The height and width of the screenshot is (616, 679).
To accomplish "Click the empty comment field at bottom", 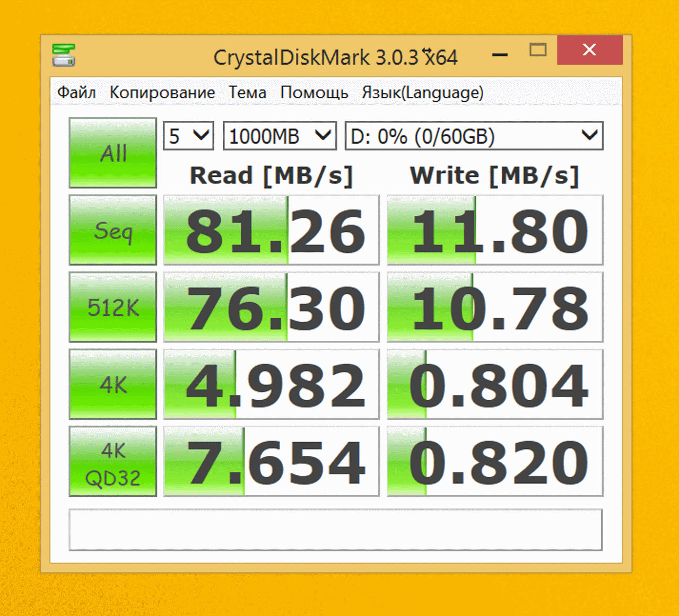I will (x=336, y=530).
